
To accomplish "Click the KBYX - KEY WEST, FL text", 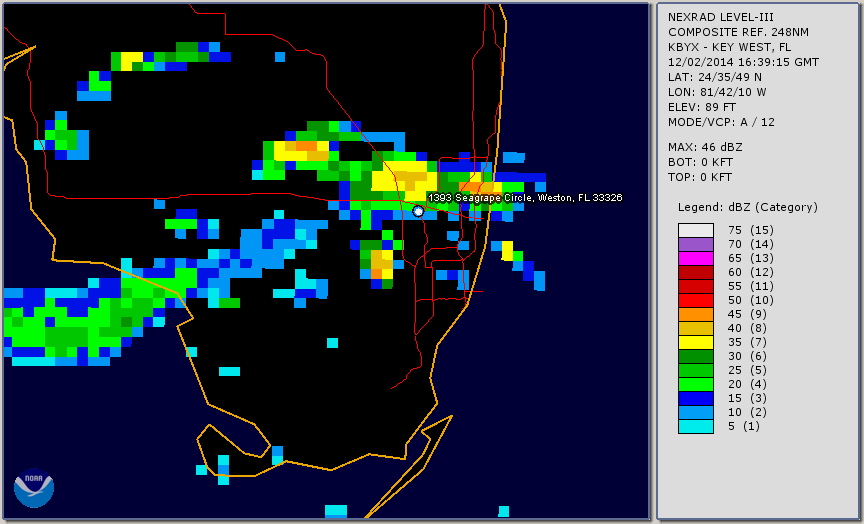I will [x=730, y=47].
